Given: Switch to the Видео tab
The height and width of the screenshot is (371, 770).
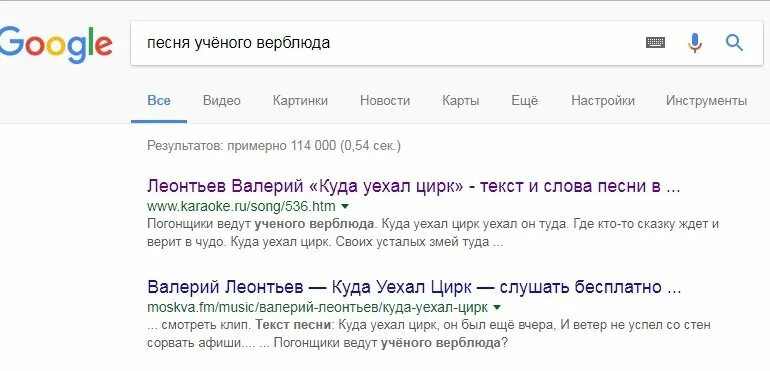Looking at the screenshot, I should tap(221, 101).
